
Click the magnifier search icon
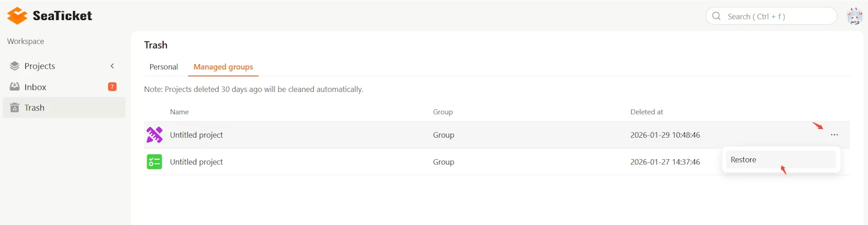(x=716, y=16)
